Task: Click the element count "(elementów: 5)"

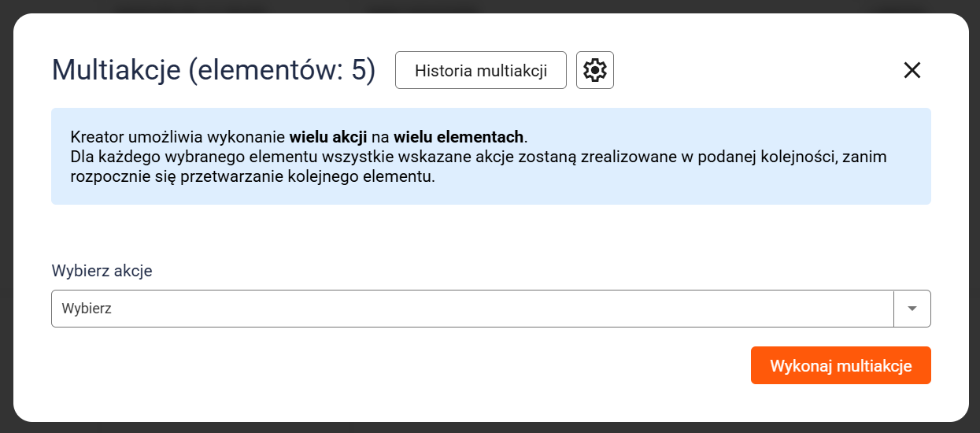Action: tap(283, 70)
